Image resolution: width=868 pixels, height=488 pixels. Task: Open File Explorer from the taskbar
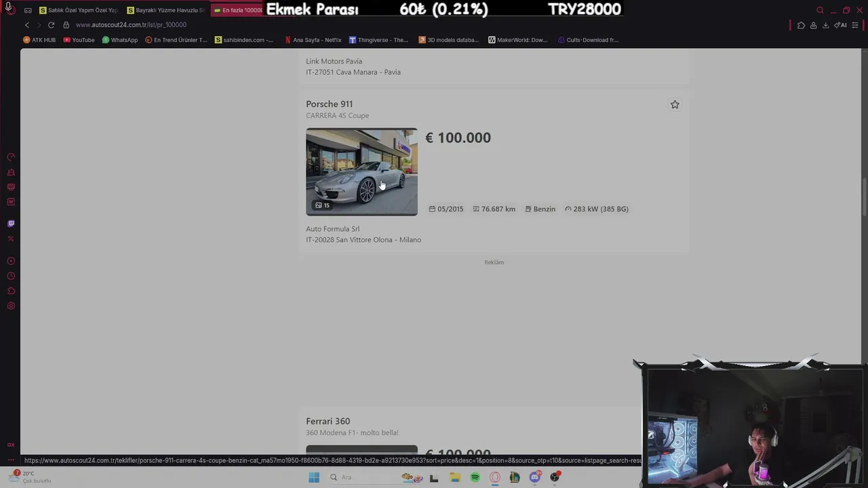point(455,477)
